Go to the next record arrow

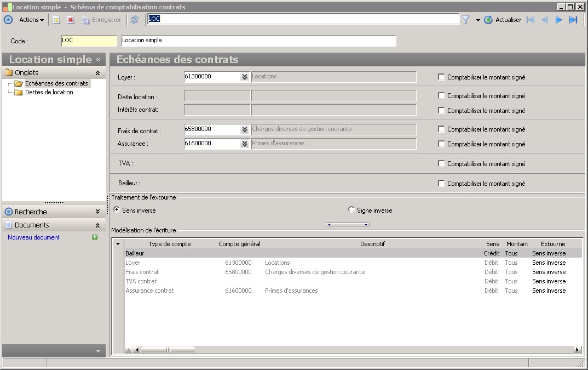tap(558, 20)
